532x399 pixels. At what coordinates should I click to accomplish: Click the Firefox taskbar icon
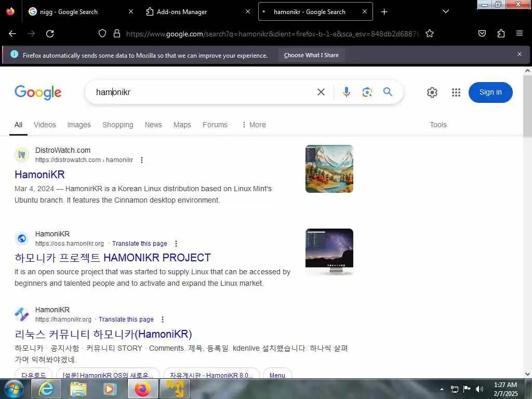coord(143,389)
